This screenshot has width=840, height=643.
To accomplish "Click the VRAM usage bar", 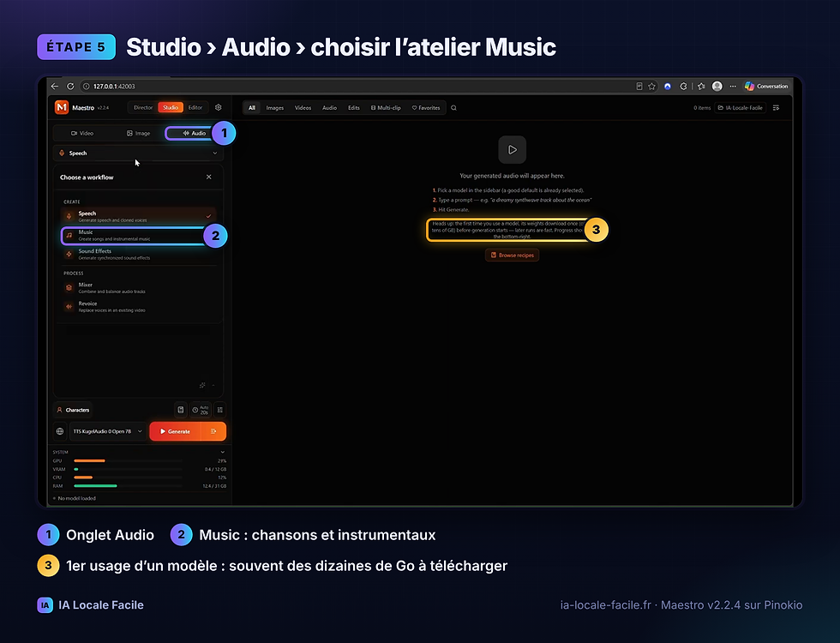I will pyautogui.click(x=128, y=470).
